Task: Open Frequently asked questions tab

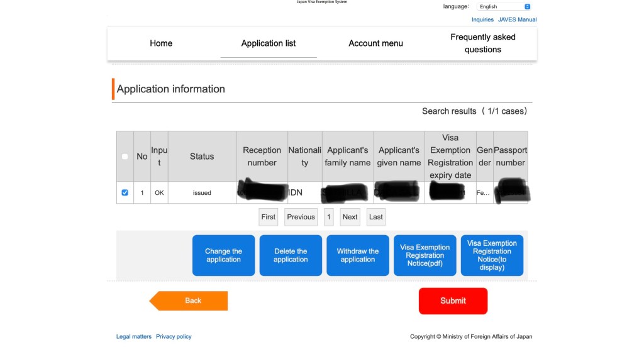Action: click(483, 43)
